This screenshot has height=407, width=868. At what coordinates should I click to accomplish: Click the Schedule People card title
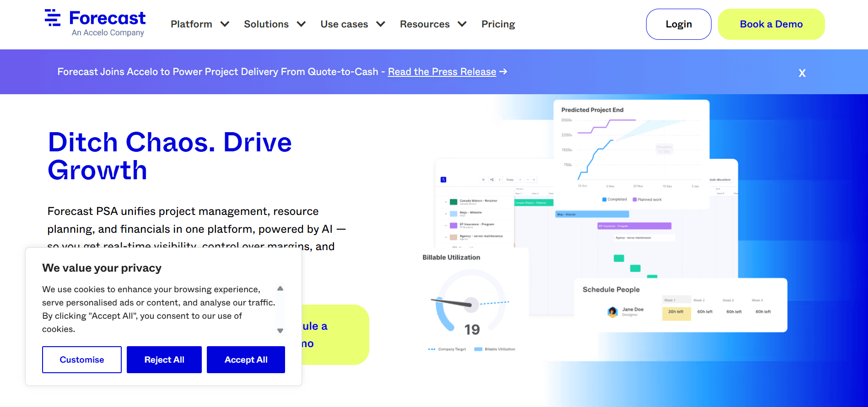click(x=611, y=289)
